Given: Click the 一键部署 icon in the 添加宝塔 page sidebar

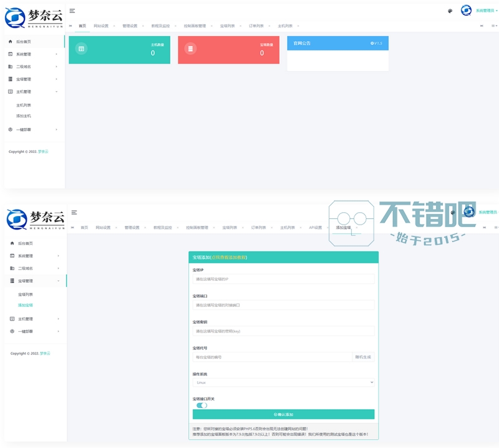Looking at the screenshot, I should [12, 331].
